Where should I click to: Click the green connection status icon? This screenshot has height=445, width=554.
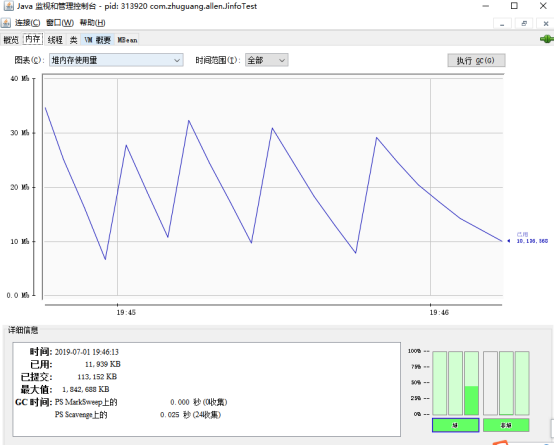click(547, 39)
